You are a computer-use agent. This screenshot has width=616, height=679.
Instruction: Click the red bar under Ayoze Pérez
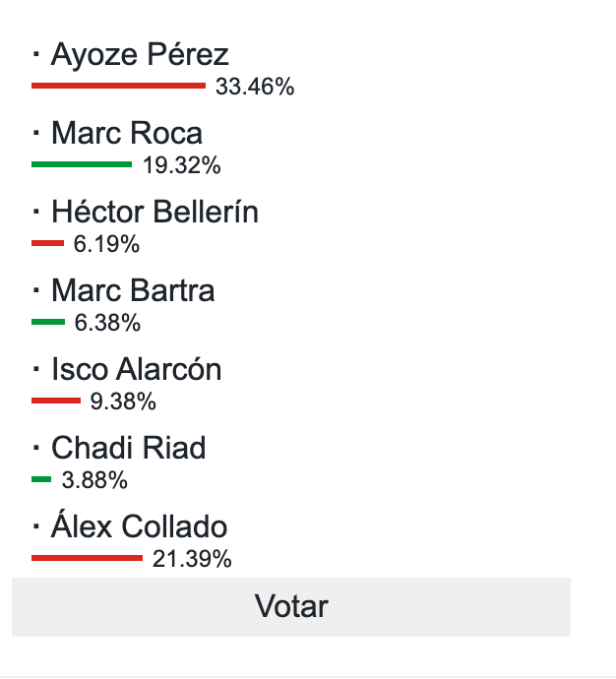(118, 86)
